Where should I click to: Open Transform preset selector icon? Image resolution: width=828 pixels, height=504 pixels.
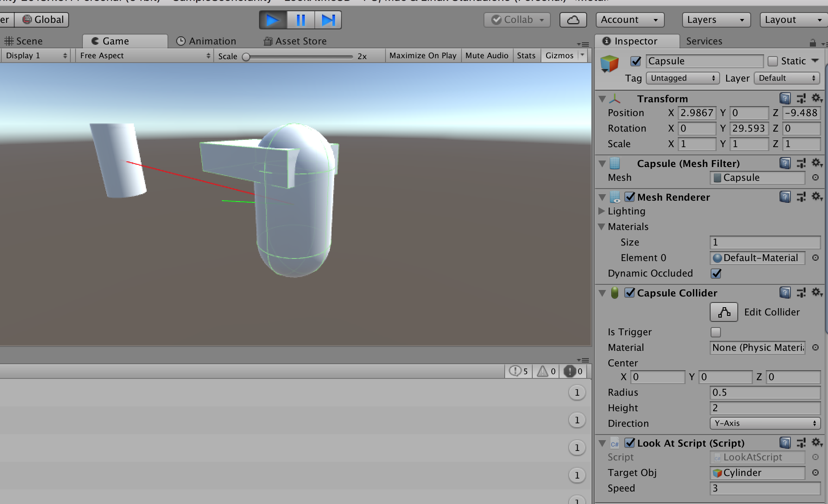[801, 99]
